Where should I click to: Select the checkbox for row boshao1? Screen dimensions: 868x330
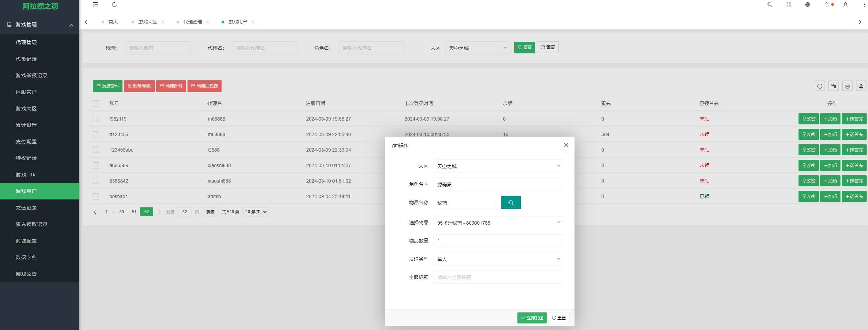(x=96, y=196)
